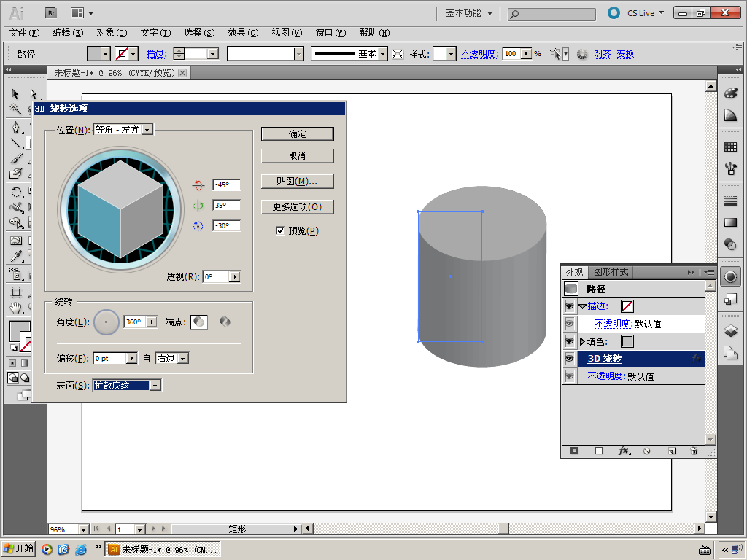Uncheck the 预览 (Preview) checkbox

(x=280, y=231)
